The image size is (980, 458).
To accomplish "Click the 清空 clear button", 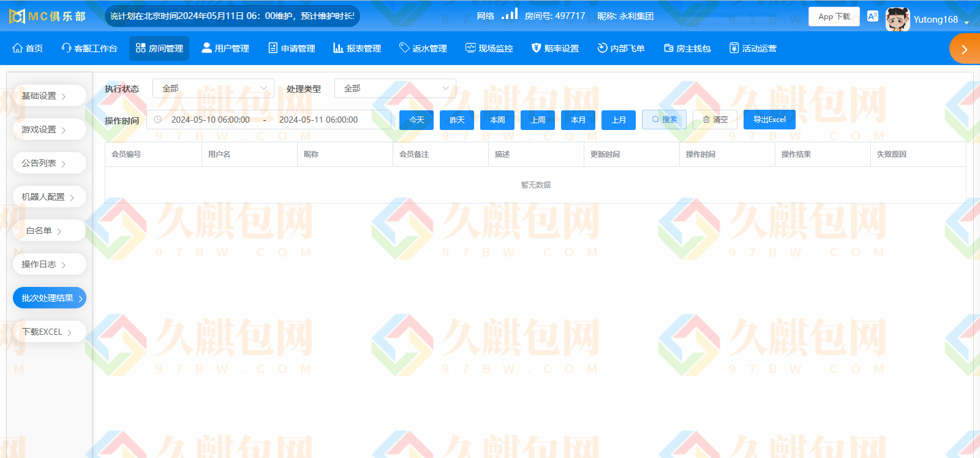I will pyautogui.click(x=715, y=120).
